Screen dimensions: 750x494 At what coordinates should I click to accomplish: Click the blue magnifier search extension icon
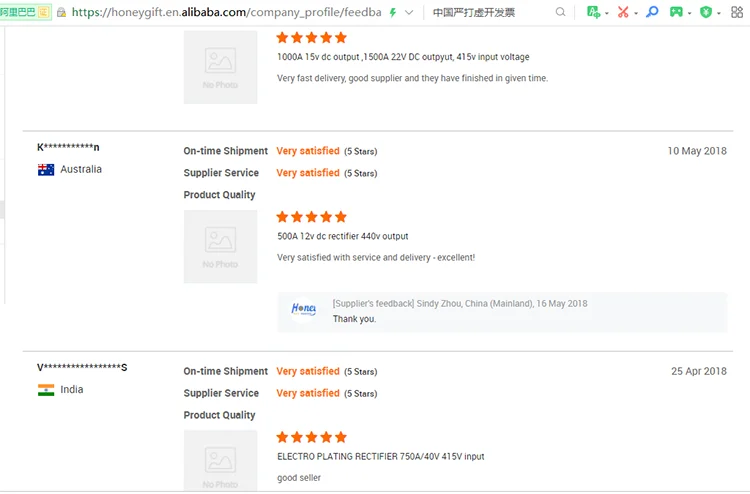tap(652, 12)
